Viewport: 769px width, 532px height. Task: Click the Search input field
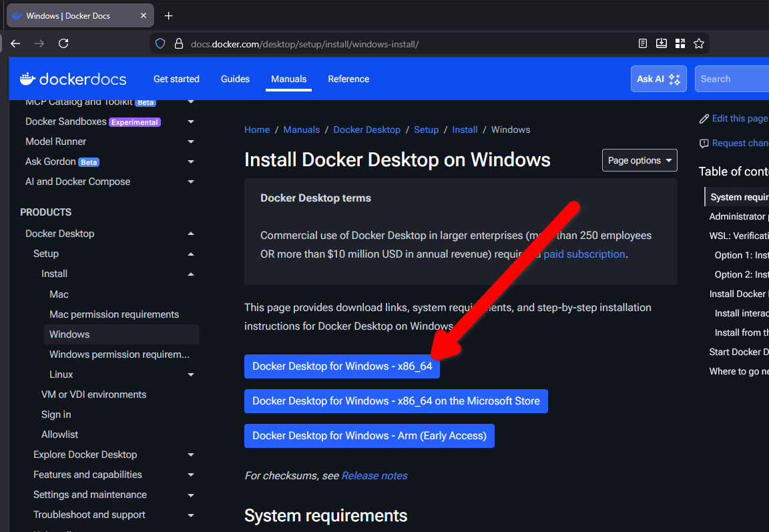click(x=734, y=78)
